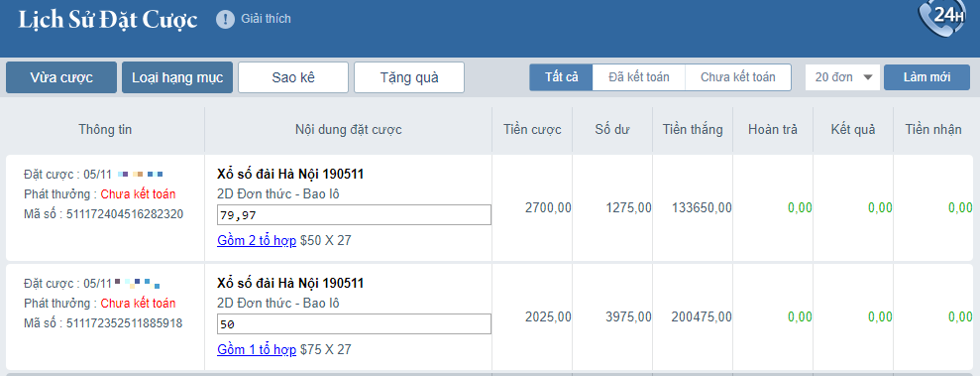
Task: Click the Số dư column header
Action: tap(612, 130)
